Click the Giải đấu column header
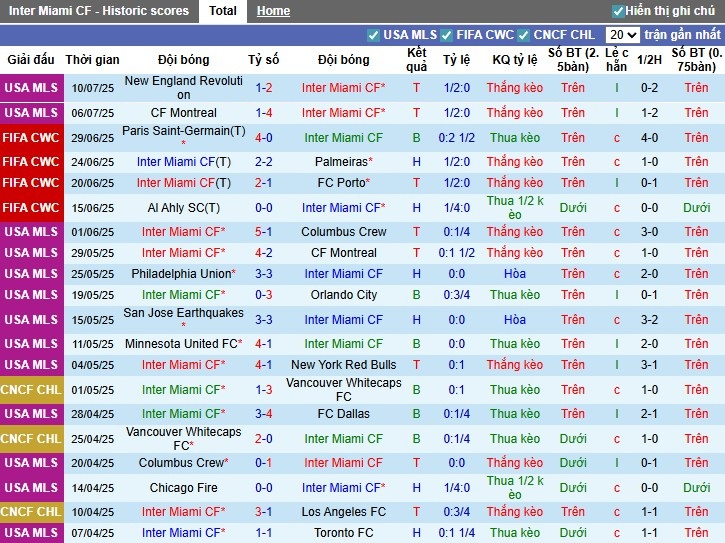 pos(31,60)
